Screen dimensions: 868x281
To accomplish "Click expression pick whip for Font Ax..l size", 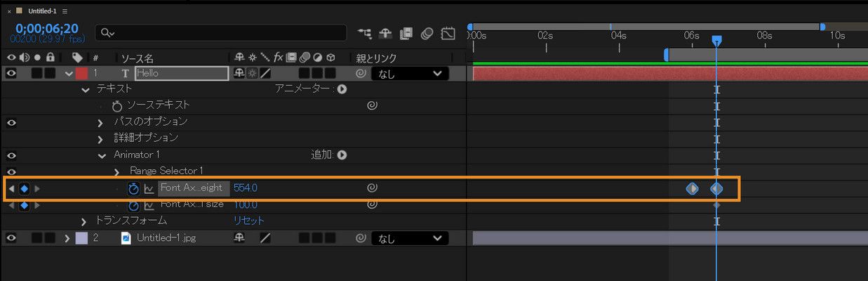I will [373, 205].
